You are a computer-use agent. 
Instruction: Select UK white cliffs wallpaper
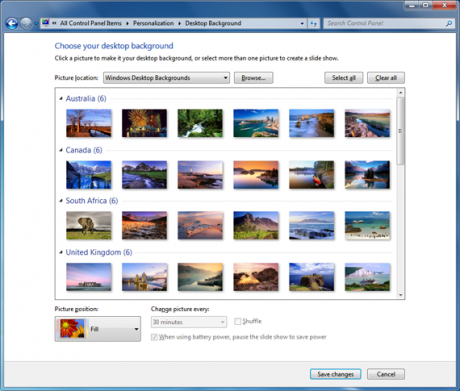(367, 277)
